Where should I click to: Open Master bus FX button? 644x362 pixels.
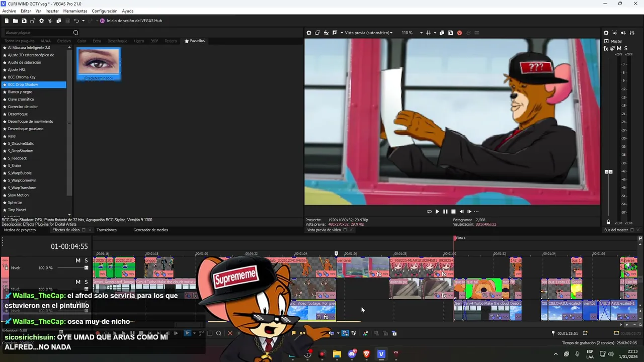pyautogui.click(x=606, y=48)
